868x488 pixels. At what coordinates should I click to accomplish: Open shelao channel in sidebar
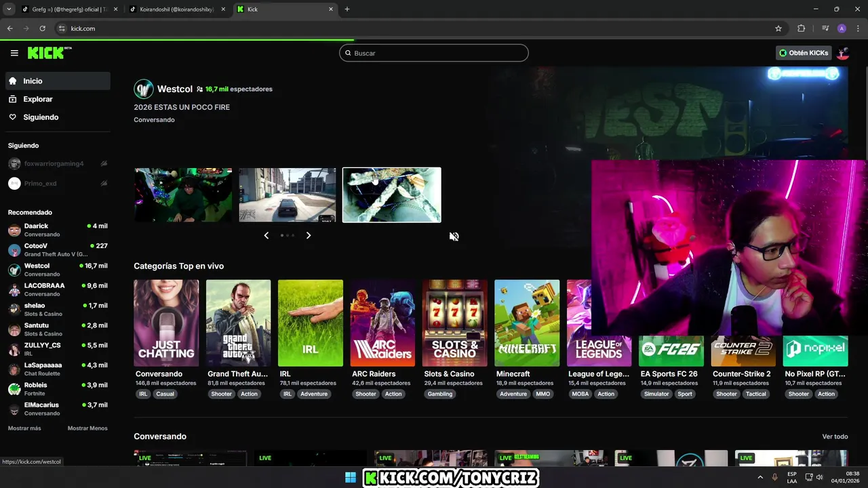pos(58,310)
